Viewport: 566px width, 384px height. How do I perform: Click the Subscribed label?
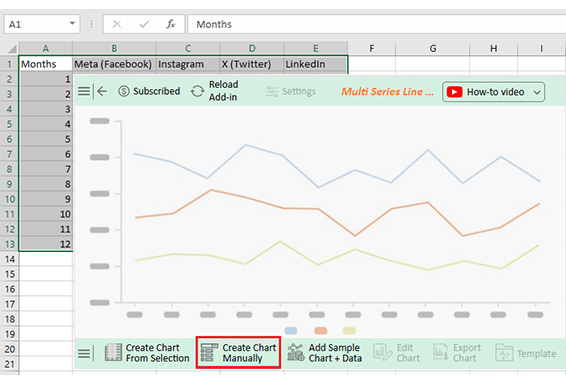click(156, 91)
